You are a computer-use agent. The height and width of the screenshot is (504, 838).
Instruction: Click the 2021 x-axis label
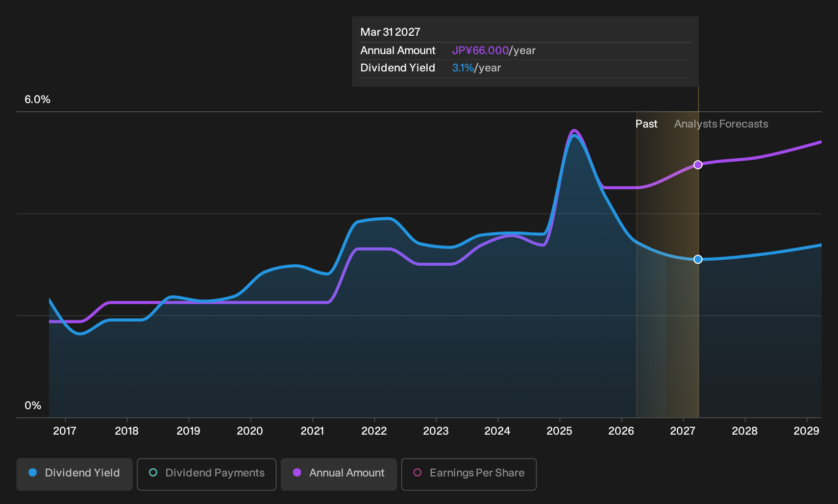312,431
